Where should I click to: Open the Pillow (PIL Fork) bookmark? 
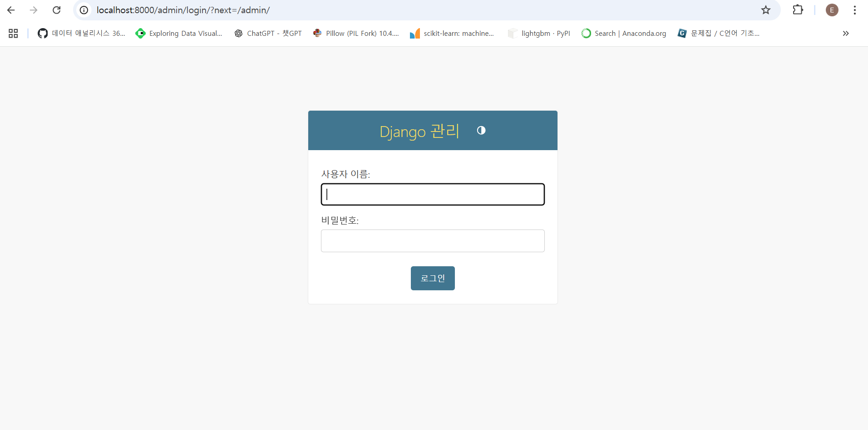click(356, 33)
